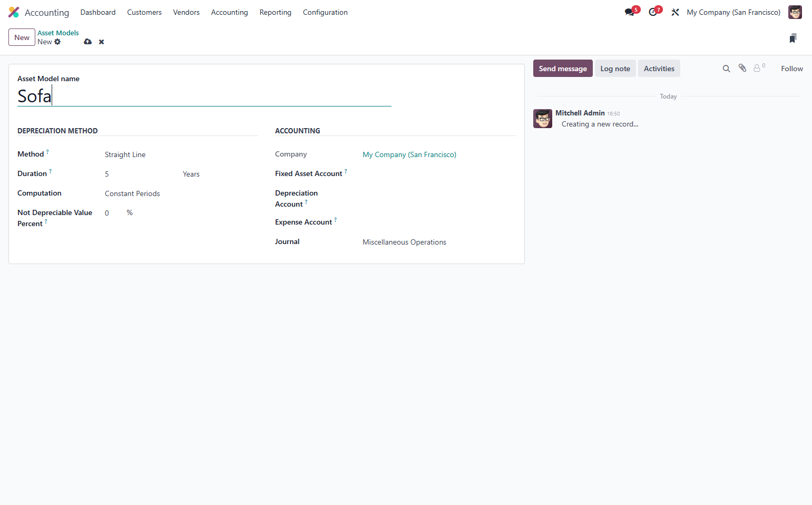This screenshot has height=505, width=812.
Task: Show help tooltip for Expense Account
Action: (x=335, y=220)
